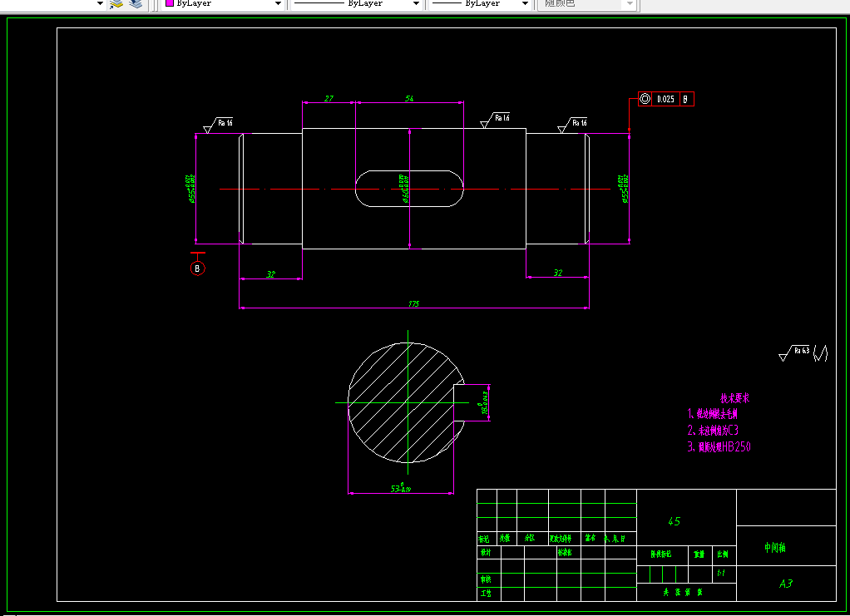
Task: Select the 技术要求 heading text
Action: 734,398
